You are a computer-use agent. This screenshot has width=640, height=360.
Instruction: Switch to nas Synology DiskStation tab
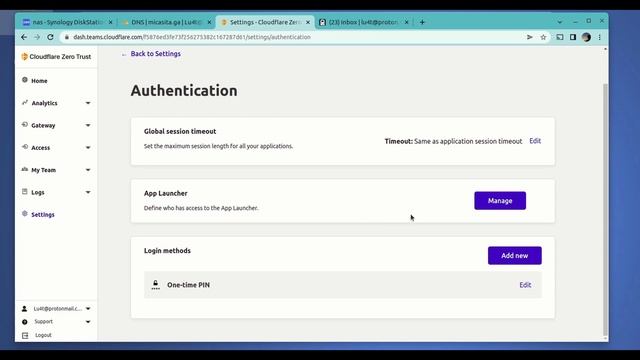(x=68, y=22)
